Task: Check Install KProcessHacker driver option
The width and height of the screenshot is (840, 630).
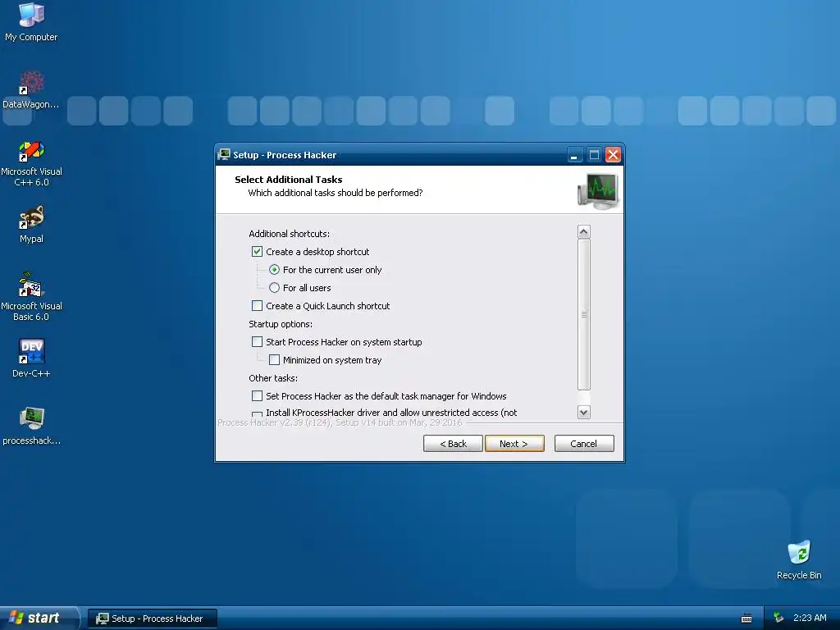Action: point(257,414)
